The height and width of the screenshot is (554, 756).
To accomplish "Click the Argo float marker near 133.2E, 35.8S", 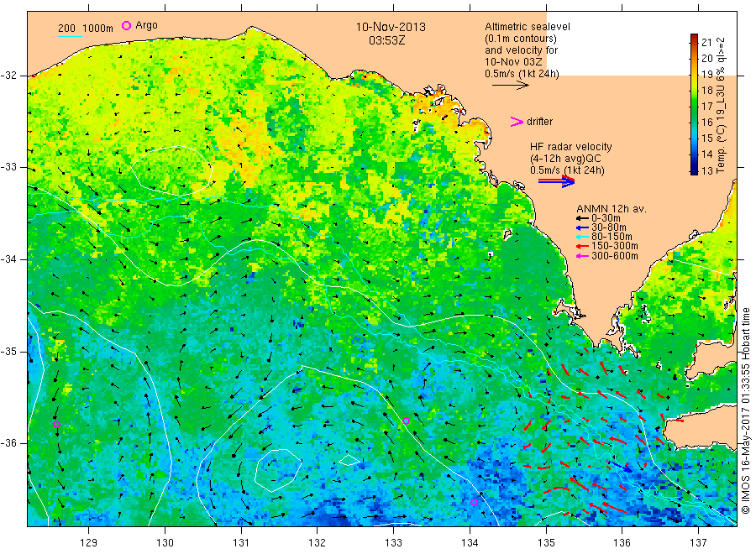I will pos(406,421).
